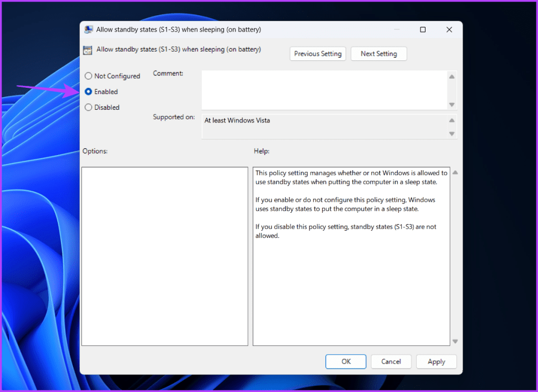
Task: Click the Help text scrollbar track
Action: [456, 257]
